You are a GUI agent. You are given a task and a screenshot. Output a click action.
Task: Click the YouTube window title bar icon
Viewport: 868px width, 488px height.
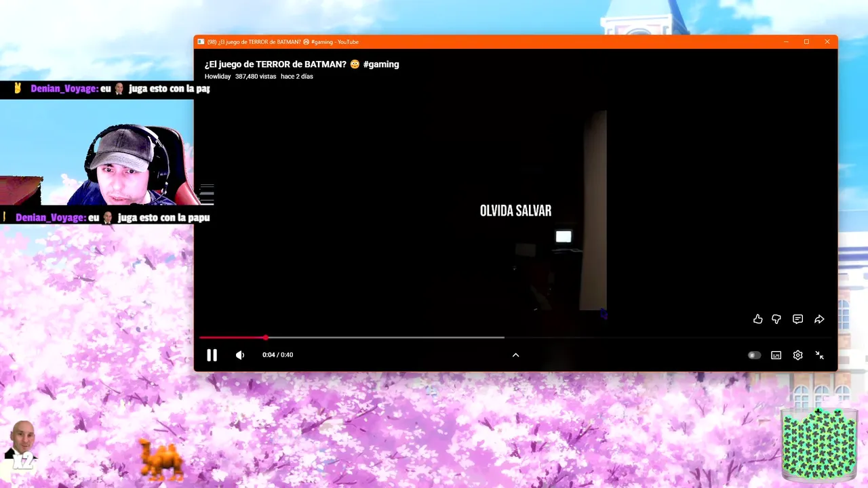(x=201, y=42)
